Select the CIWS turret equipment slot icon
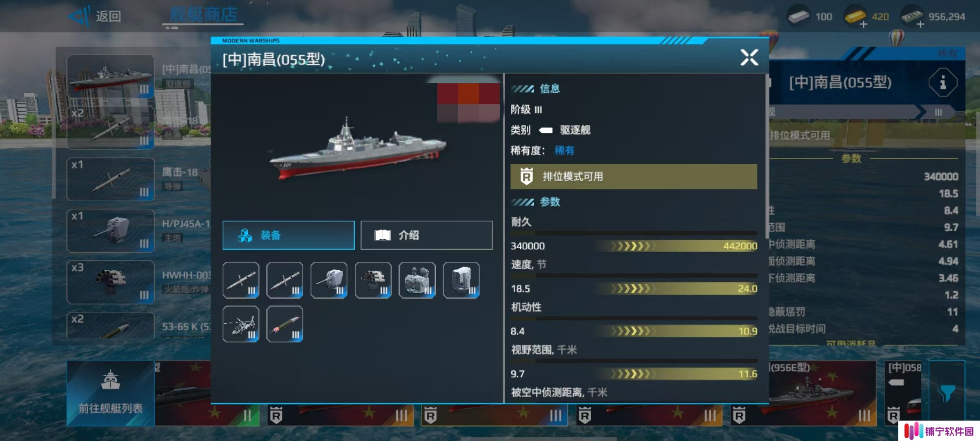Screen dimensions: 980x441 click(x=417, y=280)
